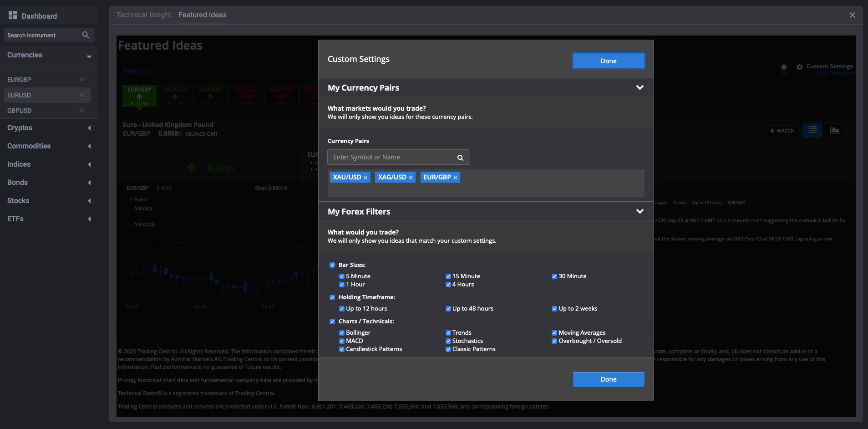Viewport: 868px width, 429px height.
Task: Uncheck Classic Patterns
Action: click(x=448, y=349)
